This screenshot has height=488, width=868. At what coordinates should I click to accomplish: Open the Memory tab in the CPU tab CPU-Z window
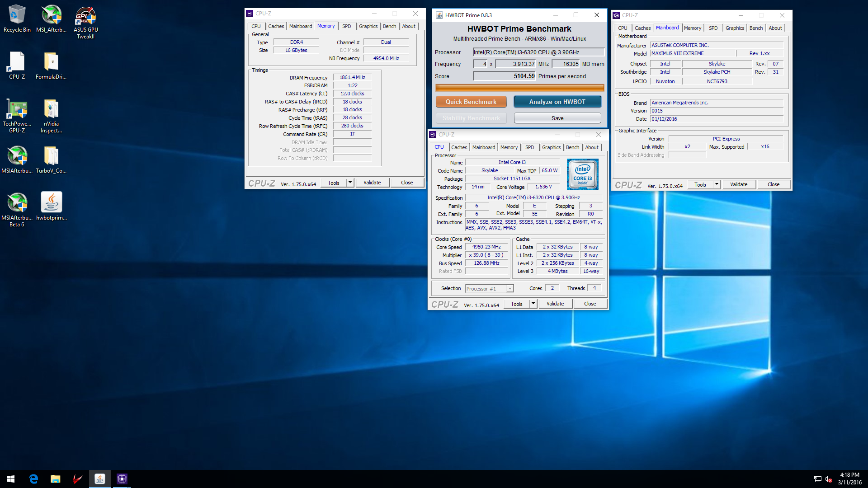509,147
